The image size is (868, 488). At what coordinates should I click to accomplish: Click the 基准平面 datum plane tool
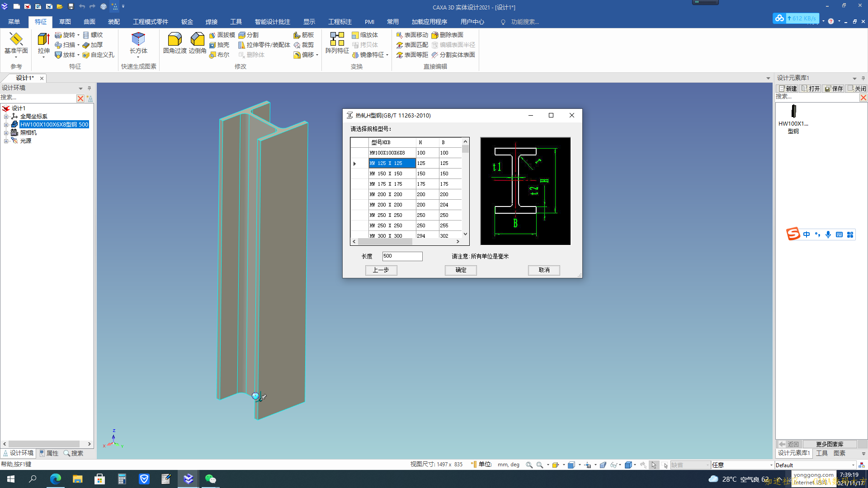click(16, 43)
